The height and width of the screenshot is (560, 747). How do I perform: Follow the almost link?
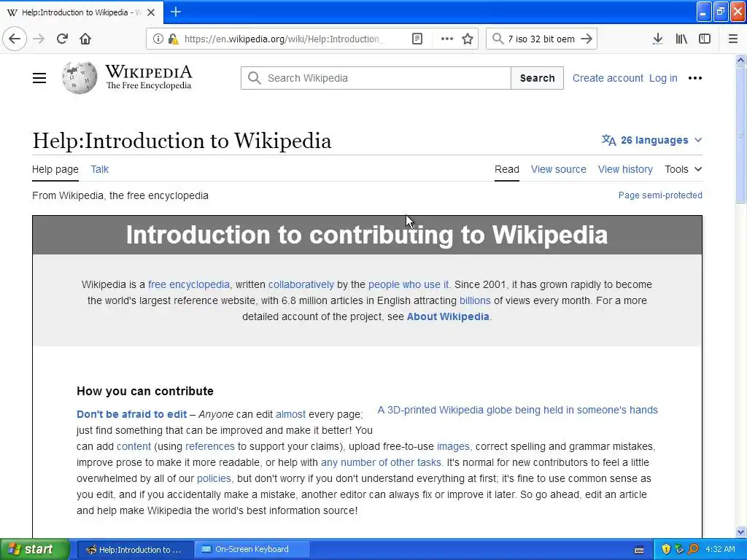point(290,414)
